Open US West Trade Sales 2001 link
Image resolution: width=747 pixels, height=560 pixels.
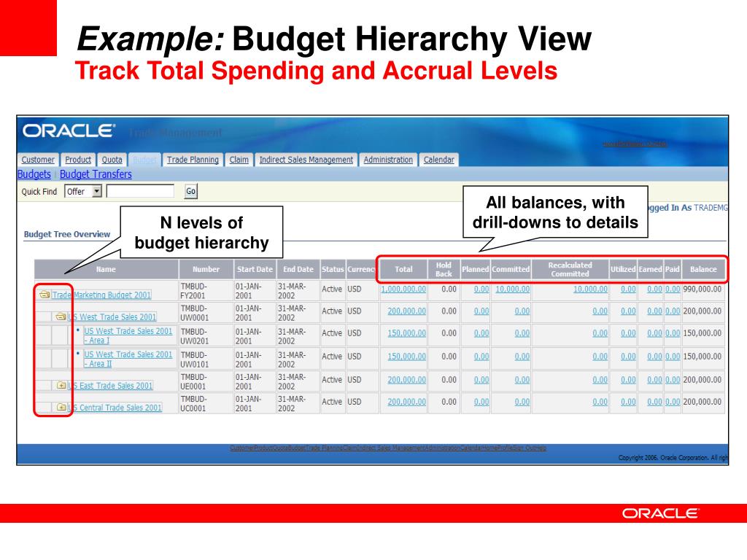[112, 316]
